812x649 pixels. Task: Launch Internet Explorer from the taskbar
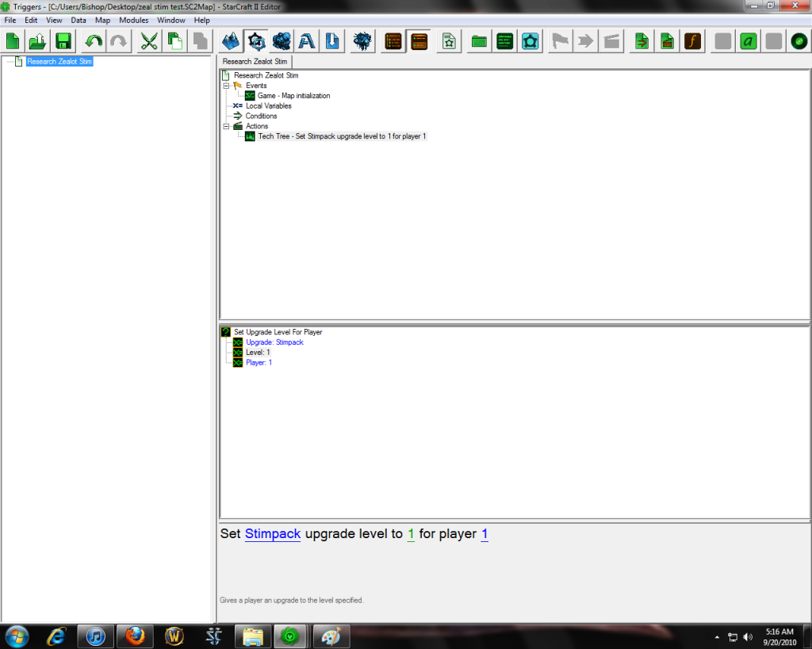(56, 636)
